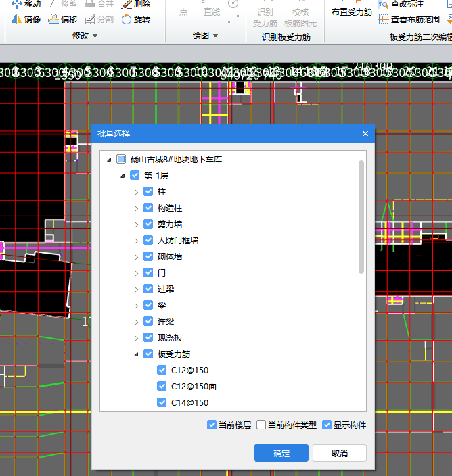
Task: Expand the 砌体墙 tree node
Action: 136,257
